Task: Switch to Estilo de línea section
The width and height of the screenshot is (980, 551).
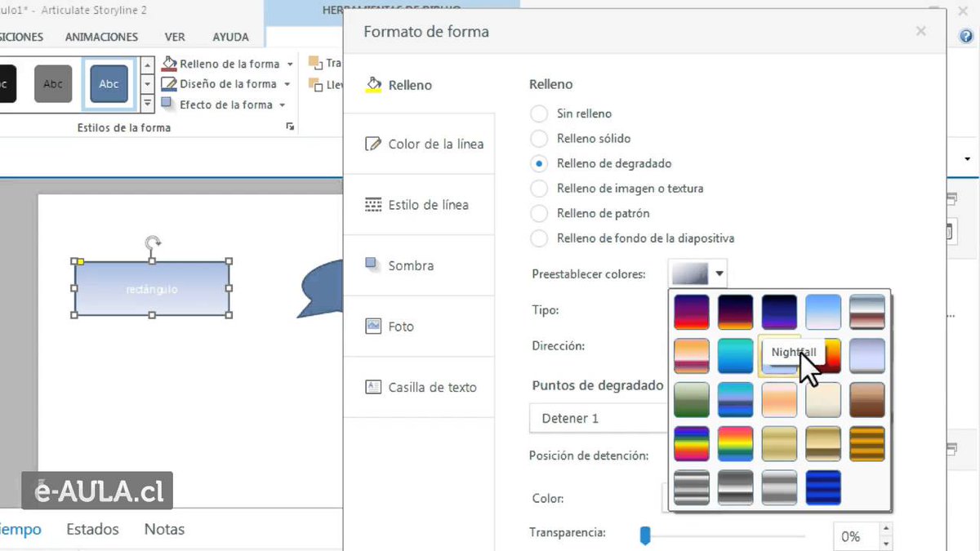Action: (419, 205)
